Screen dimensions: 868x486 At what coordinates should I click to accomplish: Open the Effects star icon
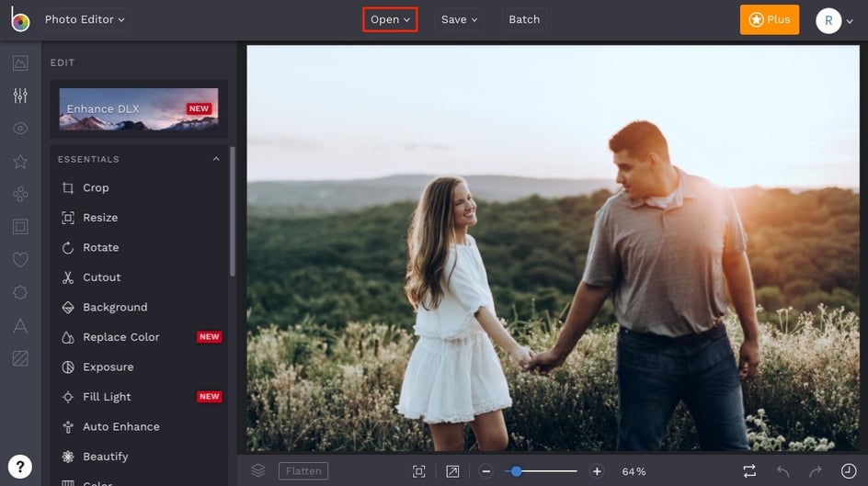point(20,162)
